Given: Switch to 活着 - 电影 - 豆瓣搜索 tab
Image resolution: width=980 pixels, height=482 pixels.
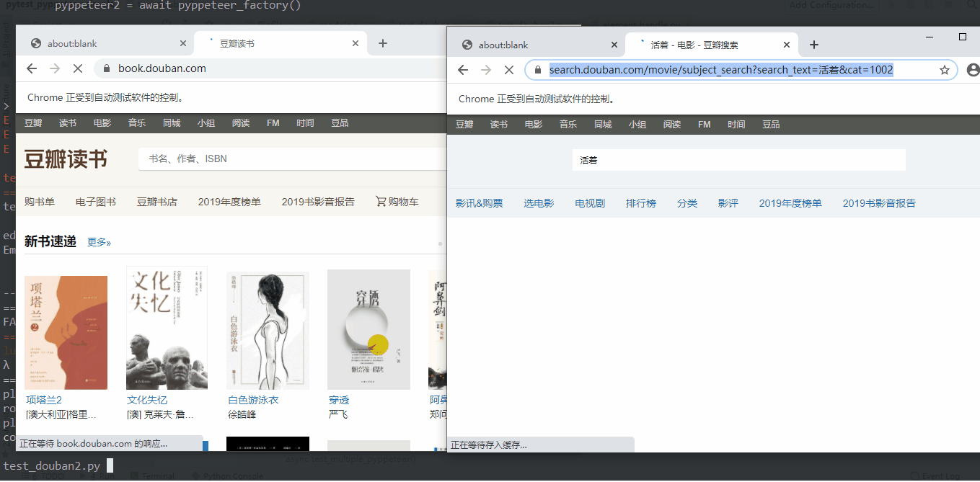Looking at the screenshot, I should click(x=712, y=45).
